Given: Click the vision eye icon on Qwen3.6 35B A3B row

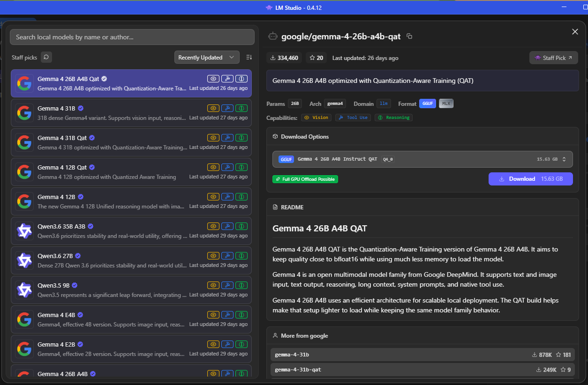Looking at the screenshot, I should coord(213,226).
